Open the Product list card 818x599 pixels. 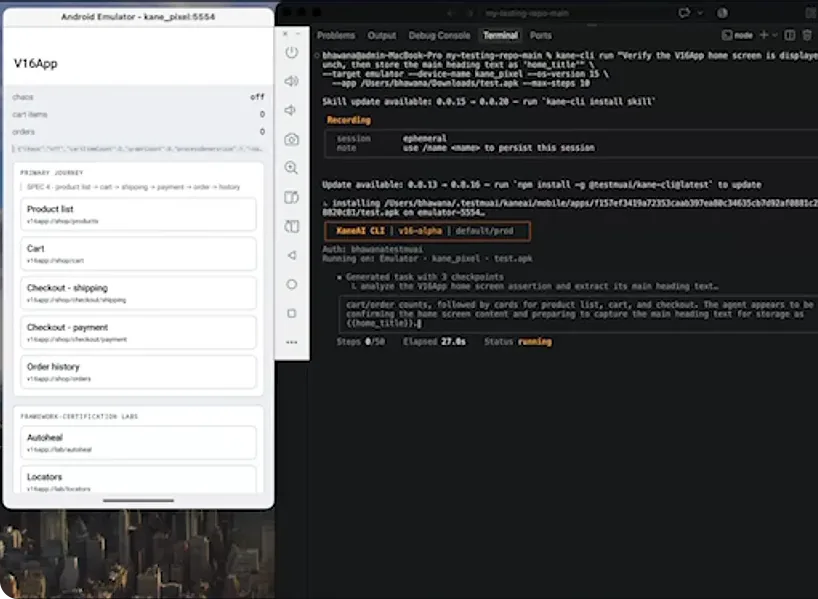138,214
